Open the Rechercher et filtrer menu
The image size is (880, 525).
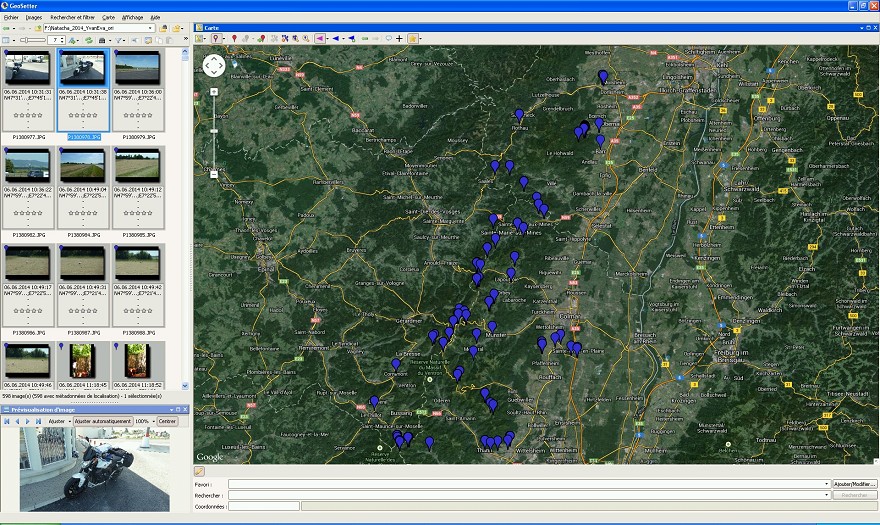point(72,17)
